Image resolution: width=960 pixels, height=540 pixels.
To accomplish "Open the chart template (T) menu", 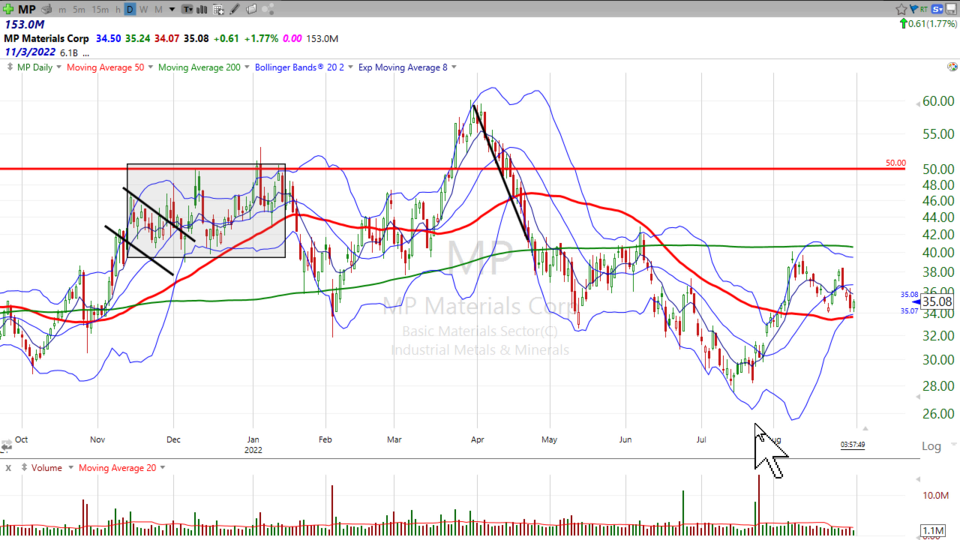I will 187,9.
